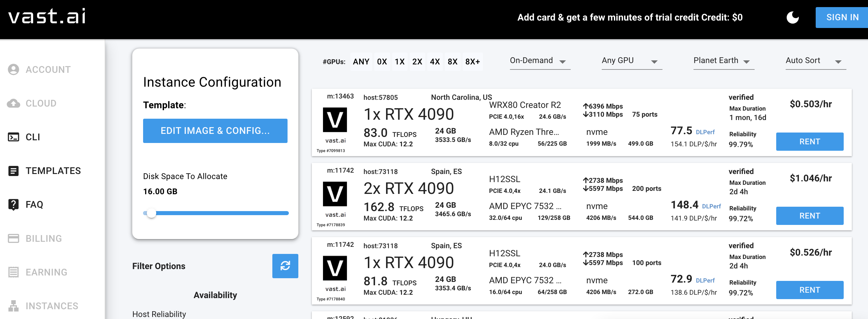Click EDIT IMAGE & CONFIG button
The height and width of the screenshot is (319, 868).
pos(215,131)
